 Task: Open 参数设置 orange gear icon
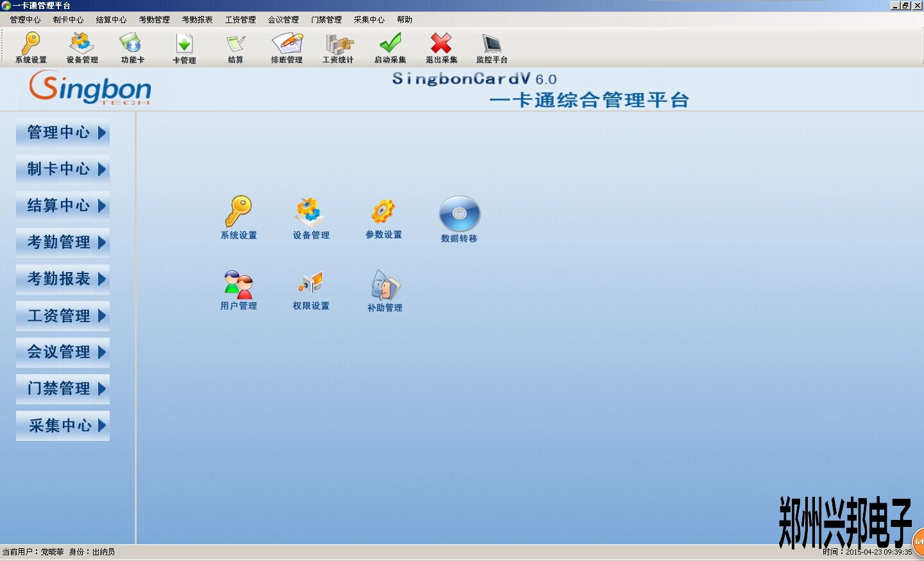pyautogui.click(x=384, y=218)
